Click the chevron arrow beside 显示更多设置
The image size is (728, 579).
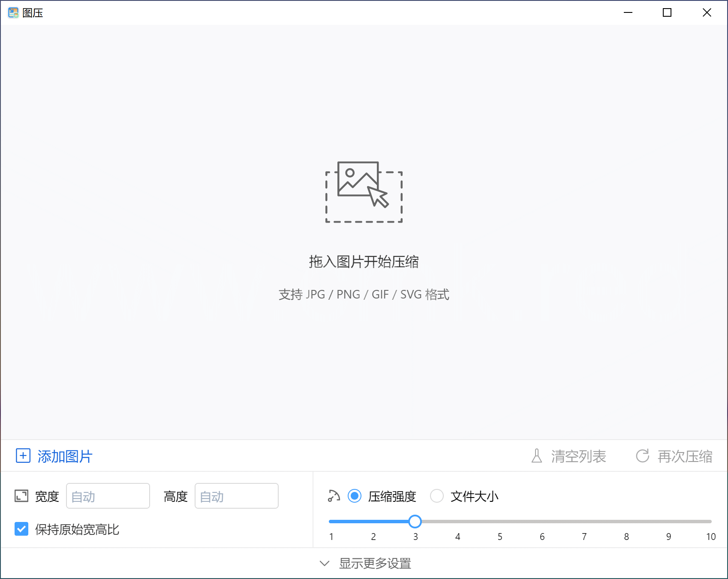pos(325,563)
